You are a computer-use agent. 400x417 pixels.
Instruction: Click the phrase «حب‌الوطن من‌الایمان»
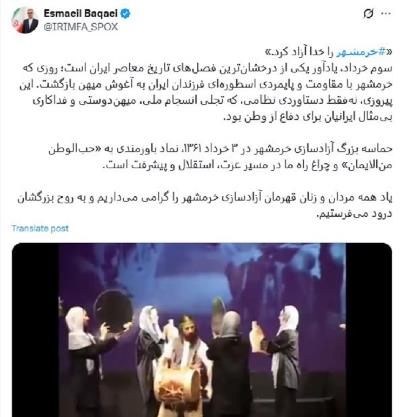(x=220, y=157)
